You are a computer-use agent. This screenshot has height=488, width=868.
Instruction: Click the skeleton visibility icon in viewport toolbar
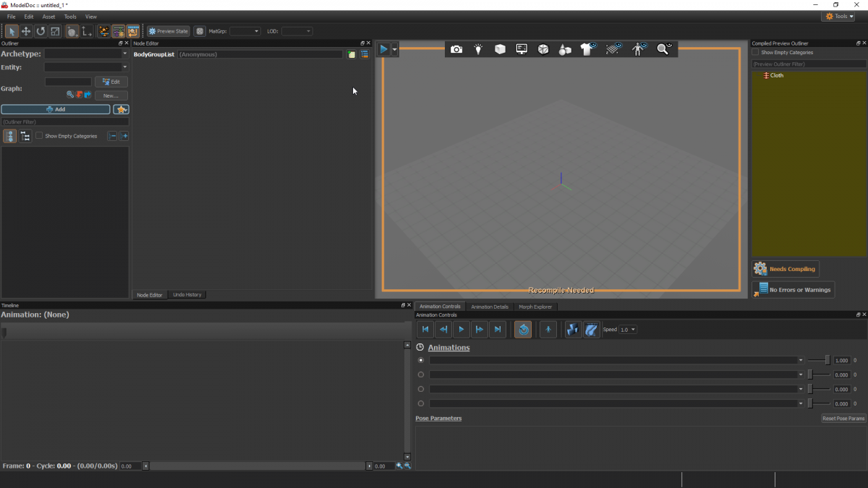[638, 49]
